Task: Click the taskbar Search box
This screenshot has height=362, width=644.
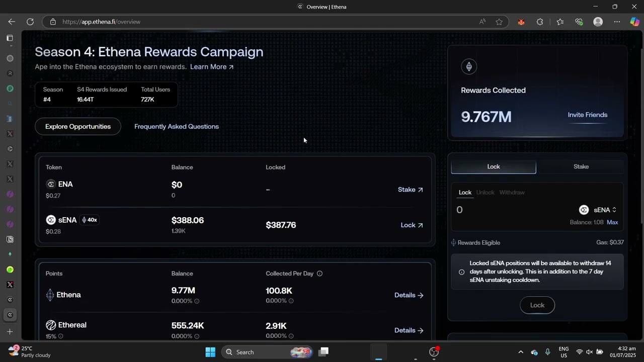Action: point(267,352)
